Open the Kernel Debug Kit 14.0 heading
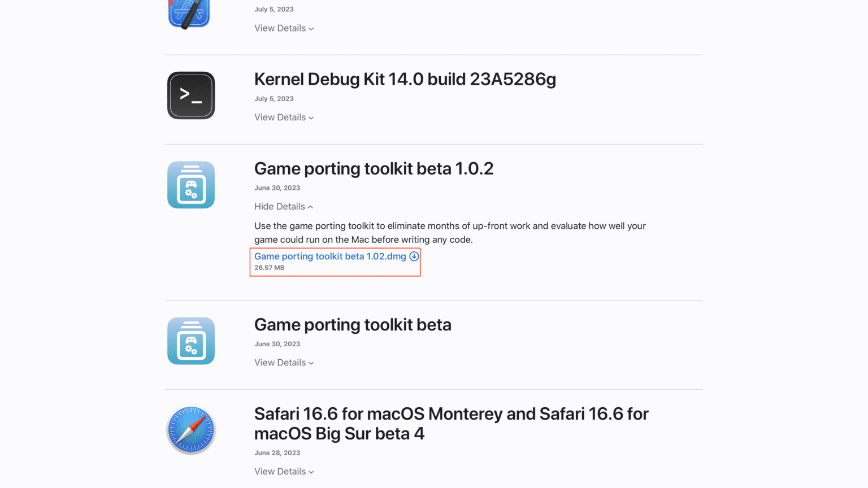The width and height of the screenshot is (868, 488). (405, 79)
